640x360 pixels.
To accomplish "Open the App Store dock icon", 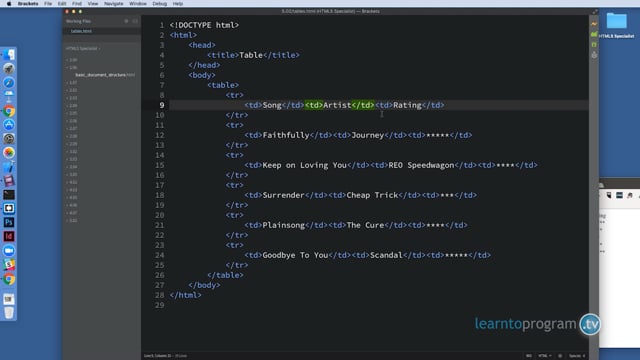I will 9,125.
